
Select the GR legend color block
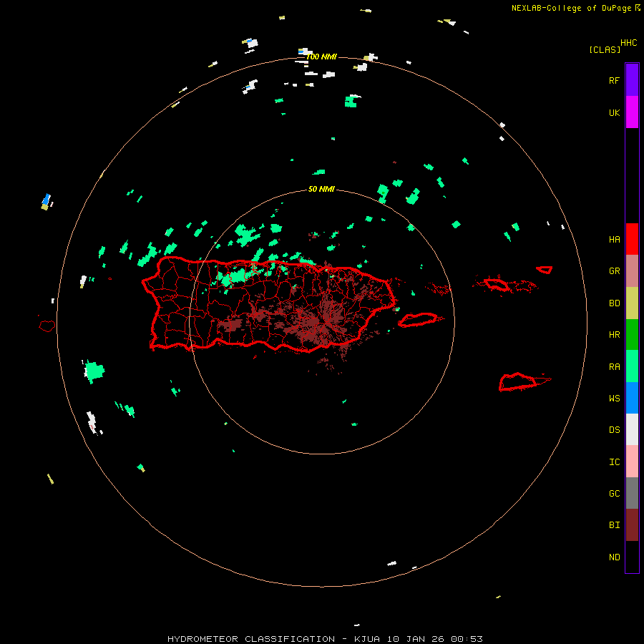point(632,271)
